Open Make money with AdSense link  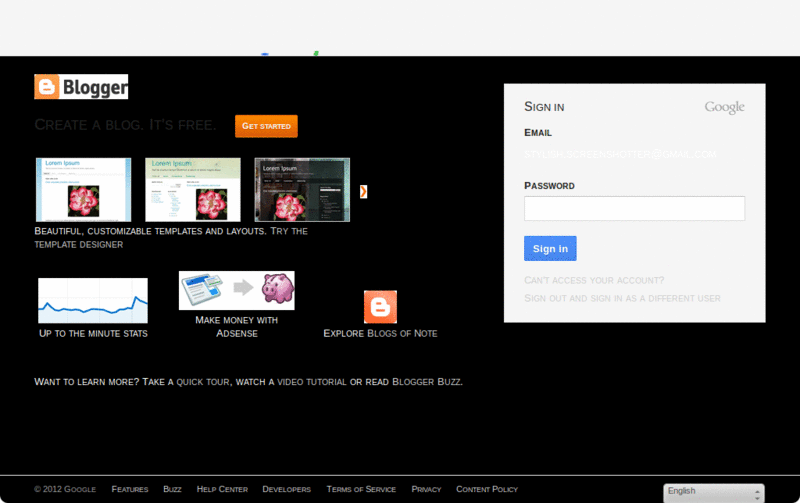tap(237, 326)
